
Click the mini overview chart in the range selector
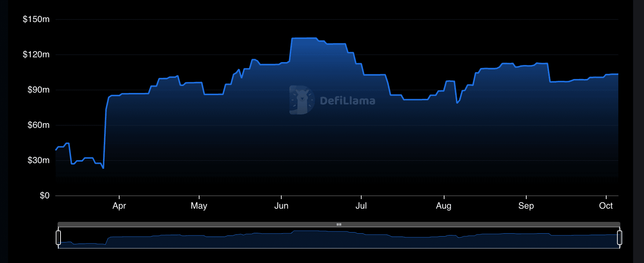(339, 238)
